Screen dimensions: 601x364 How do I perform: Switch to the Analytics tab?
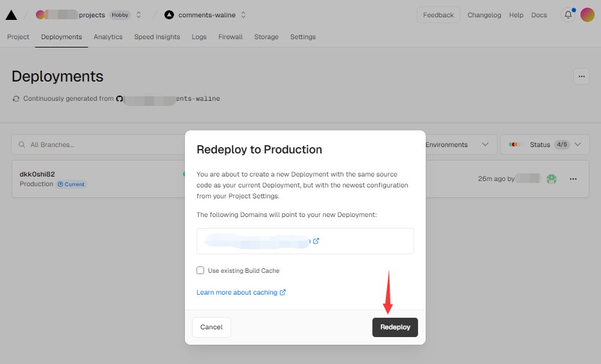coord(108,37)
